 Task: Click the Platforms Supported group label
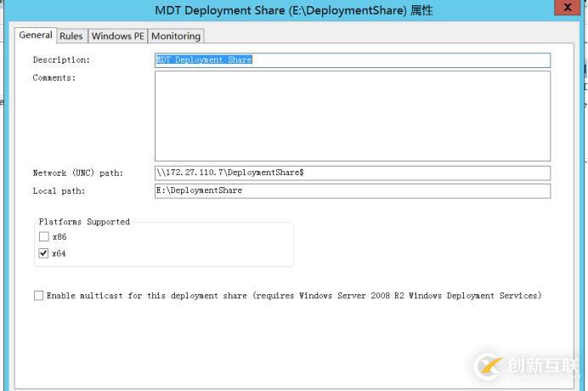(84, 222)
